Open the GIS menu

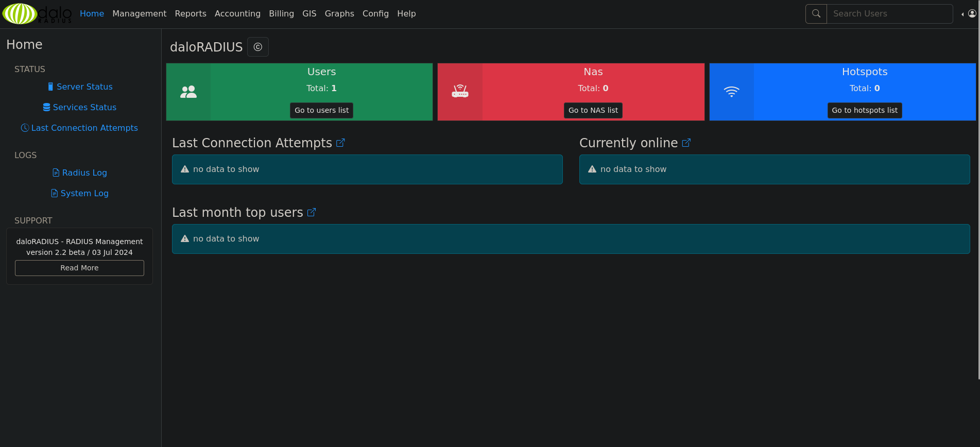(310, 14)
